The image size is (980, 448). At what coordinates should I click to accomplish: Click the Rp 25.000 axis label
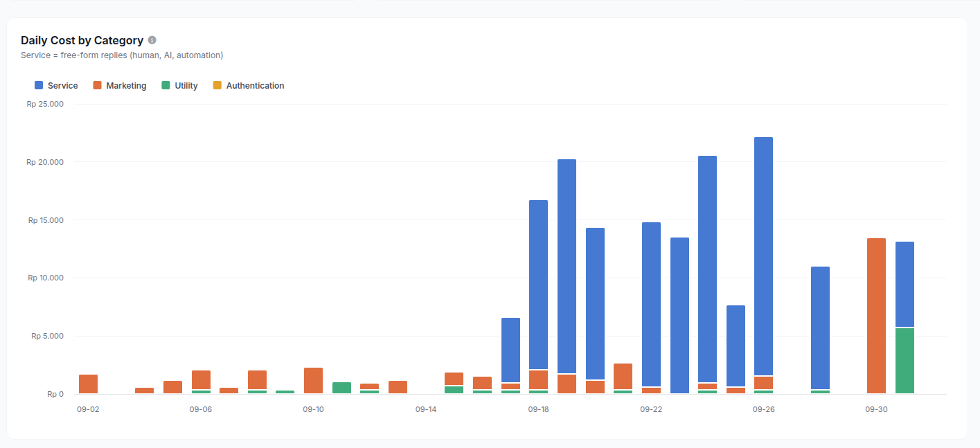coord(45,104)
